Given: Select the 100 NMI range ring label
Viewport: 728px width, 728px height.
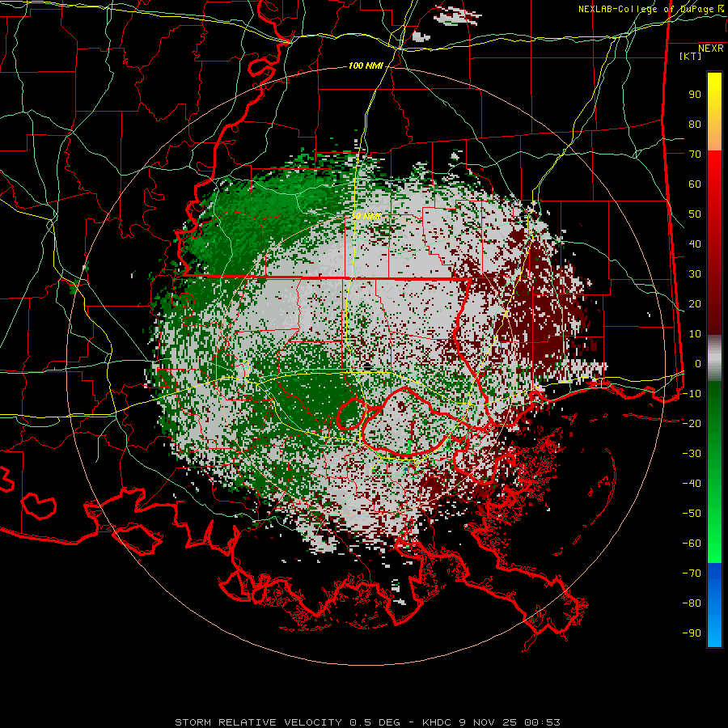Looking at the screenshot, I should point(366,66).
